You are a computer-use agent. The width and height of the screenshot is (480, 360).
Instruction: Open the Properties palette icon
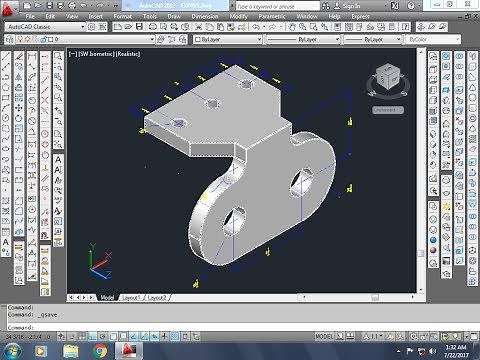click(x=337, y=27)
